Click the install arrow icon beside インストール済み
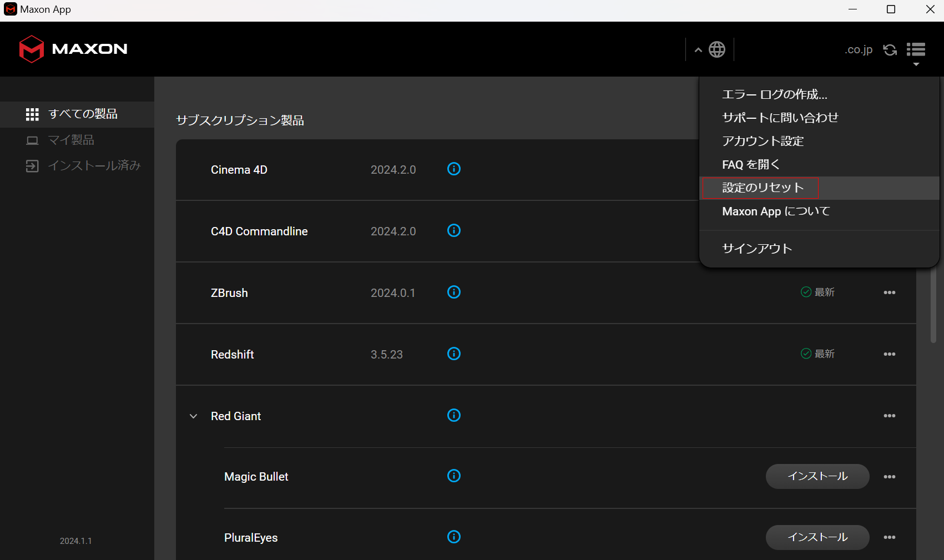 tap(32, 166)
